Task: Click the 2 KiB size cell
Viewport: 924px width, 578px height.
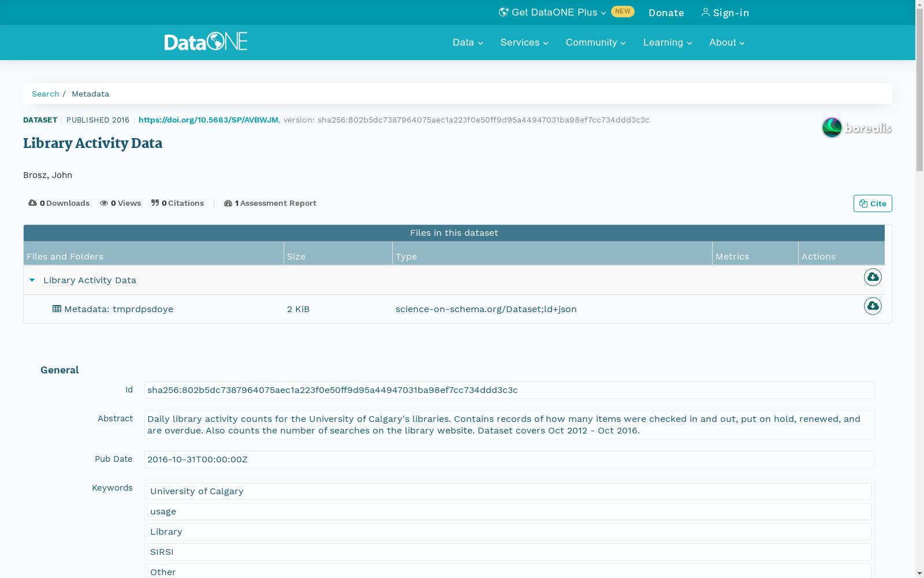Action: pos(298,309)
